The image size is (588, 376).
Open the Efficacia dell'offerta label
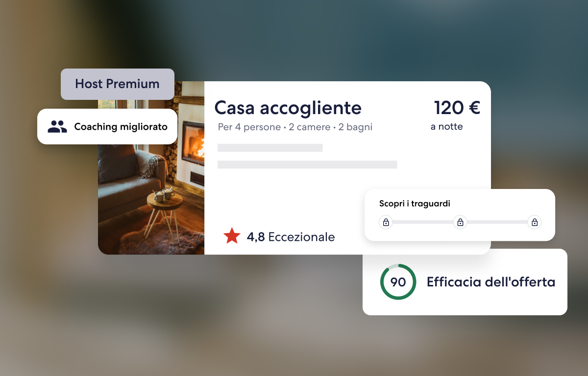(x=491, y=282)
